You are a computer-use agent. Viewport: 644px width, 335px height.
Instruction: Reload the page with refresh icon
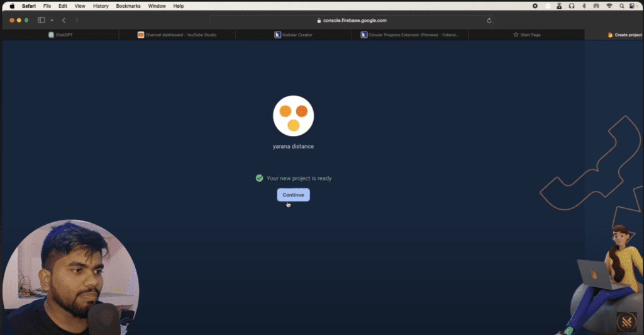[489, 20]
